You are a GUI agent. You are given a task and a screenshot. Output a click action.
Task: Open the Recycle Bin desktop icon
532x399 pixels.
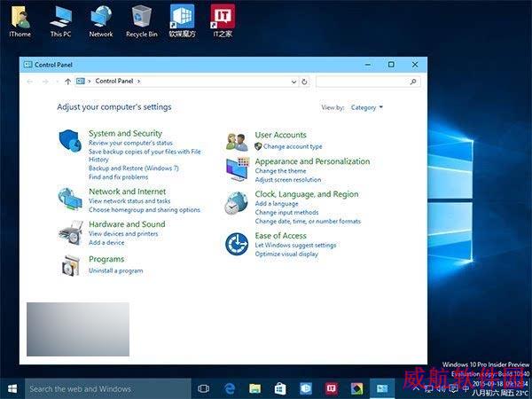142,21
